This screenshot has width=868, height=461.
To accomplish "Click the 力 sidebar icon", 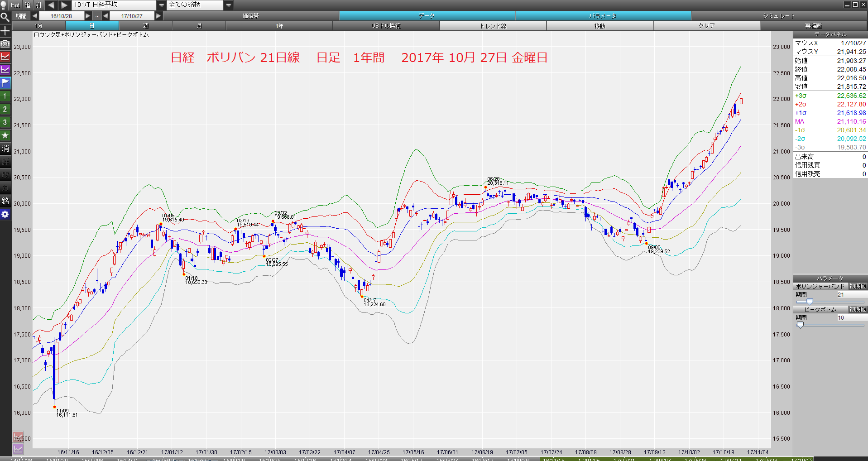I will (x=5, y=188).
